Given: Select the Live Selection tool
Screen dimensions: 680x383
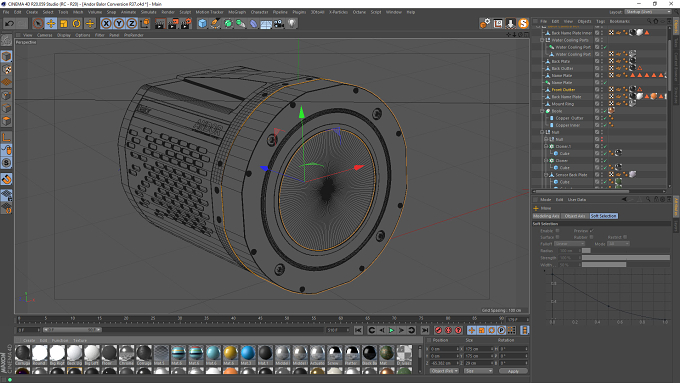Looking at the screenshot, I should tap(38, 23).
